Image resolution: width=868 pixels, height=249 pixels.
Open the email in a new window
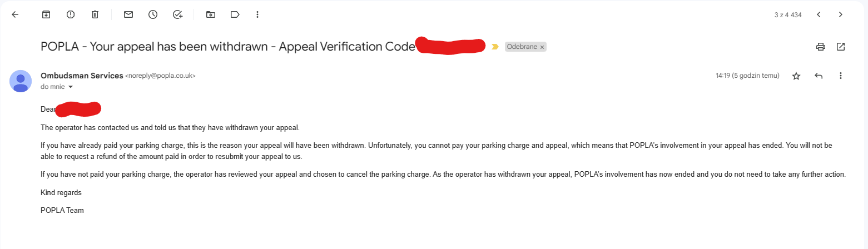coord(841,47)
